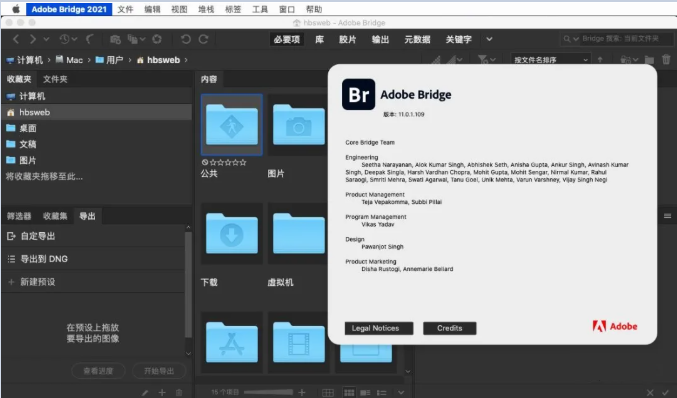Switch to list view icon

(x=382, y=392)
